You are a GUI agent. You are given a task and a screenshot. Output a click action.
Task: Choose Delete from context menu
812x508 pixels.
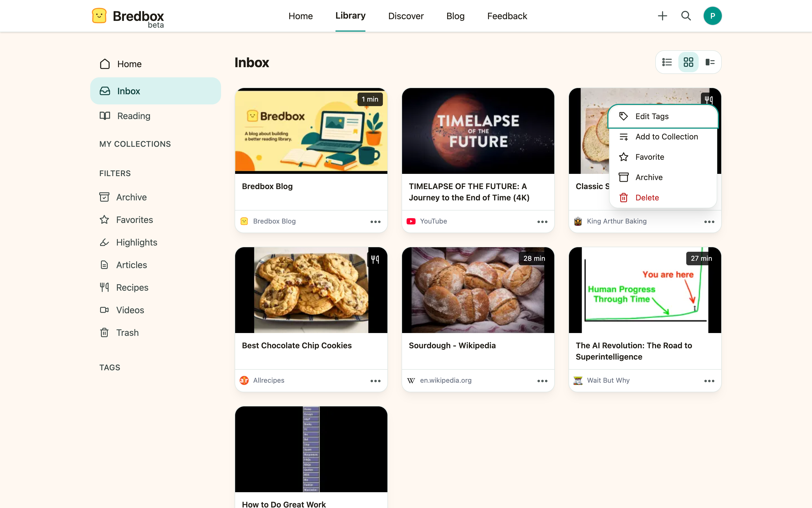pyautogui.click(x=663, y=198)
